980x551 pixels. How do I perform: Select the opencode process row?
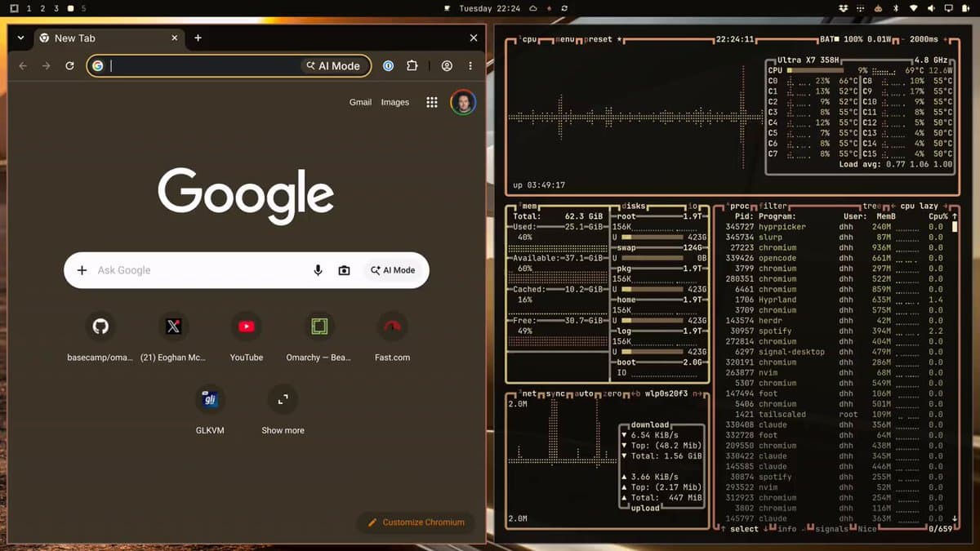(833, 258)
